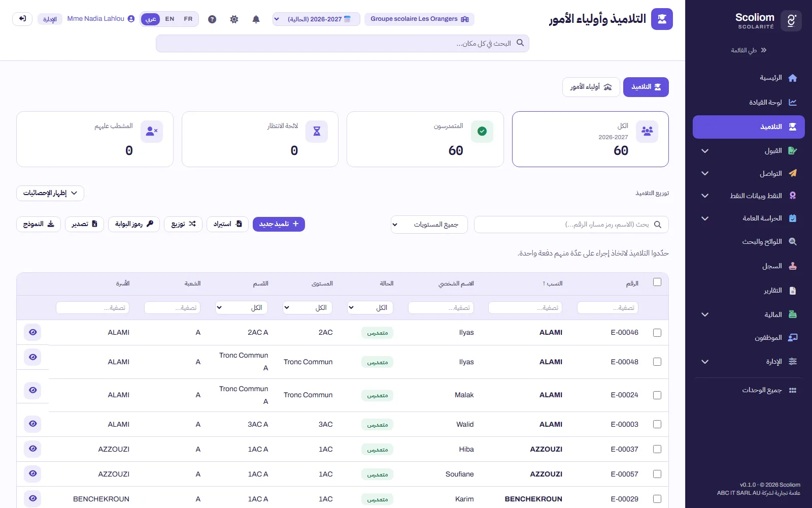Click export (تصدير) button
The width and height of the screenshot is (812, 508).
point(84,224)
